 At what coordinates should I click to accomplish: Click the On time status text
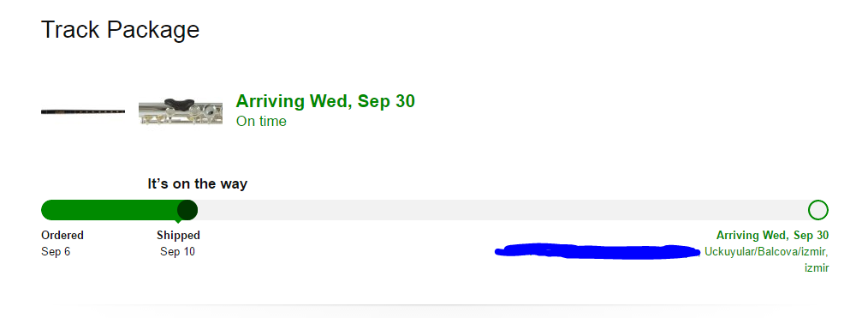coord(261,121)
